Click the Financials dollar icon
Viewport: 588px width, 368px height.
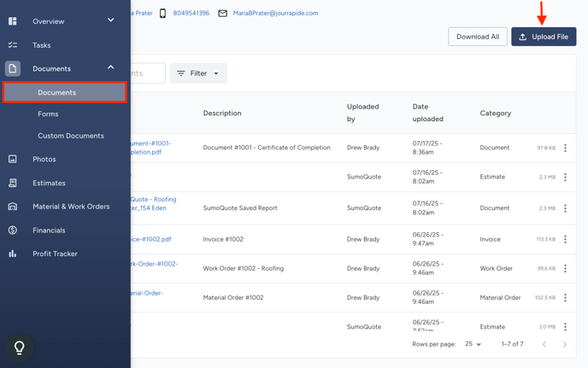pos(12,230)
